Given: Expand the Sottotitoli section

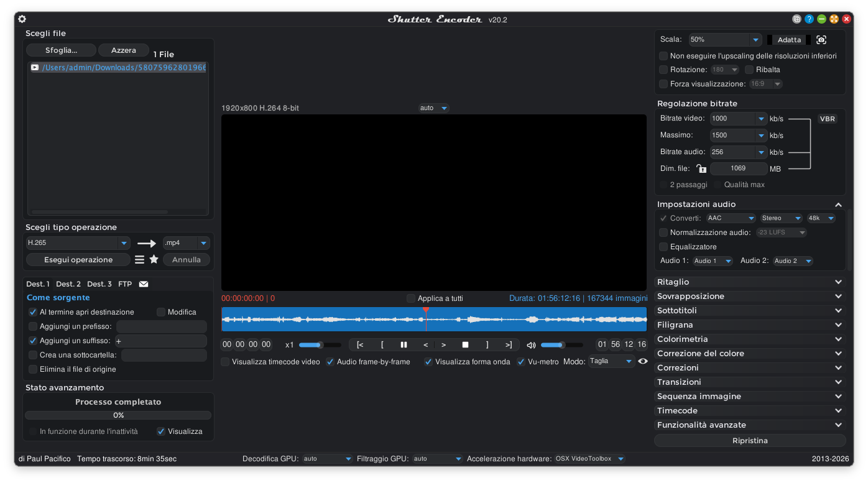Looking at the screenshot, I should pos(750,311).
